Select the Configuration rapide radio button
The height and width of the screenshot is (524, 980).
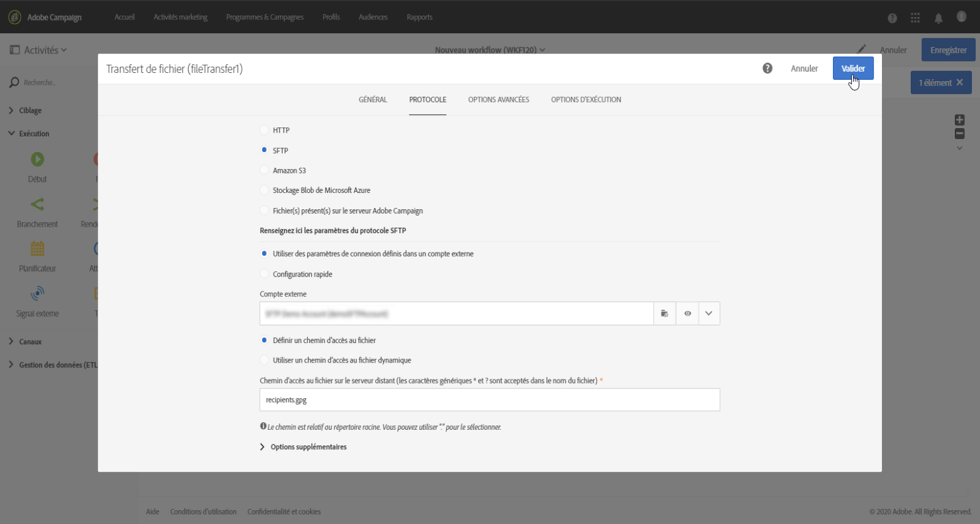[x=264, y=274]
